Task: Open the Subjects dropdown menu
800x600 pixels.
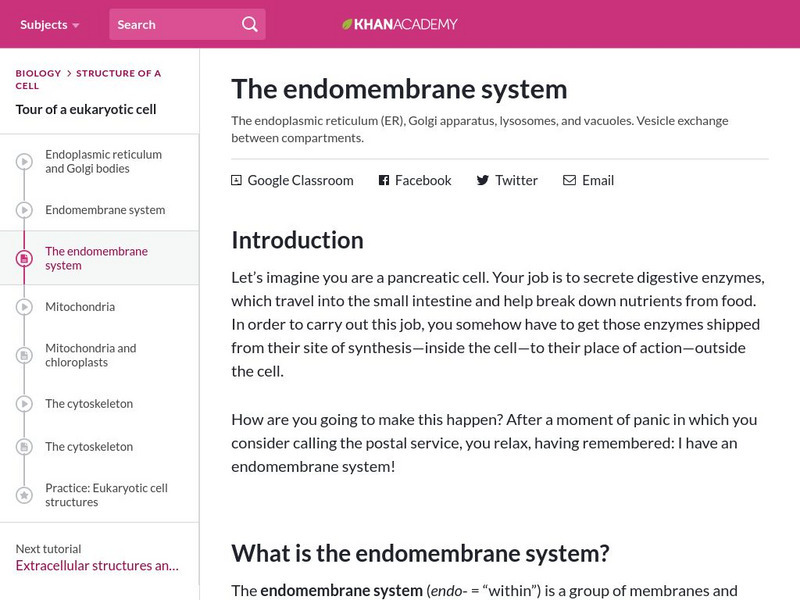Action: (x=50, y=24)
